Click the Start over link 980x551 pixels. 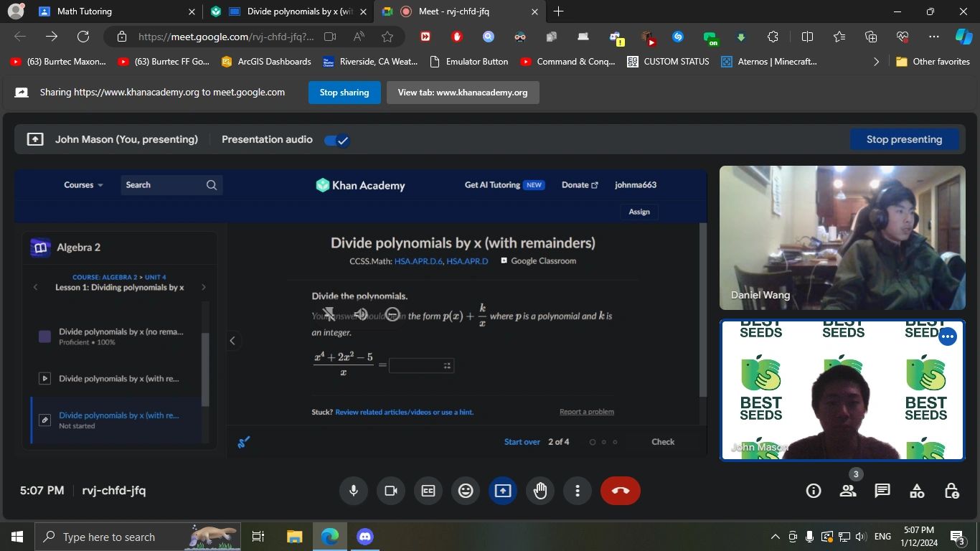522,442
